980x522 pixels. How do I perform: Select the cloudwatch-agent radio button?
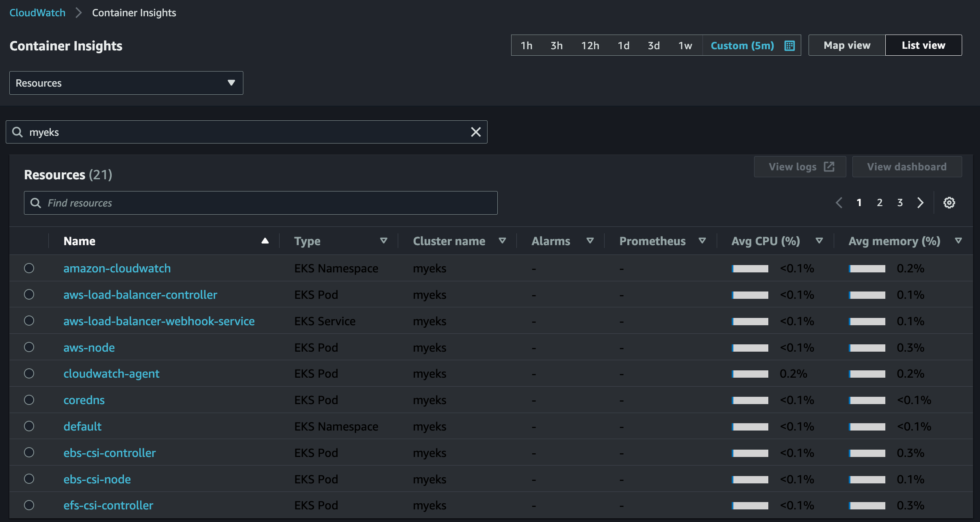29,373
